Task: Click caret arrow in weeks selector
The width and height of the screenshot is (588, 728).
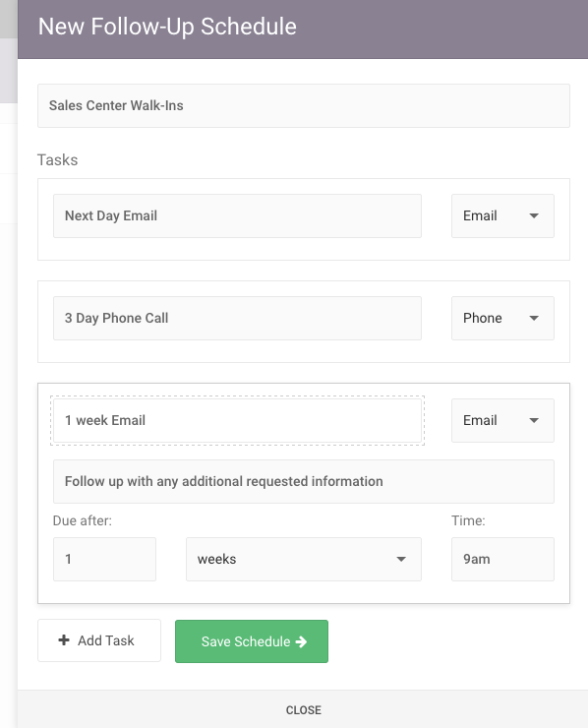Action: tap(401, 559)
